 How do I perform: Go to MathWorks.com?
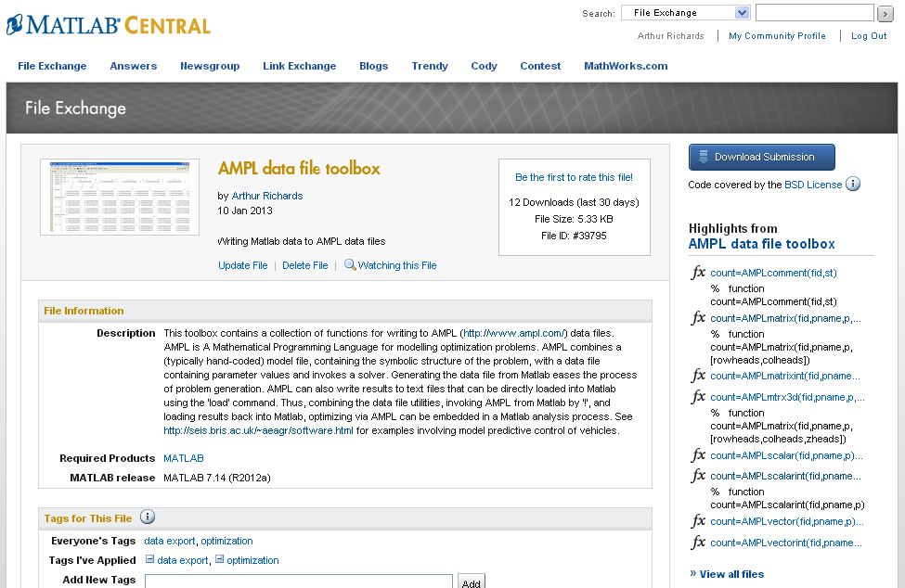click(x=626, y=66)
